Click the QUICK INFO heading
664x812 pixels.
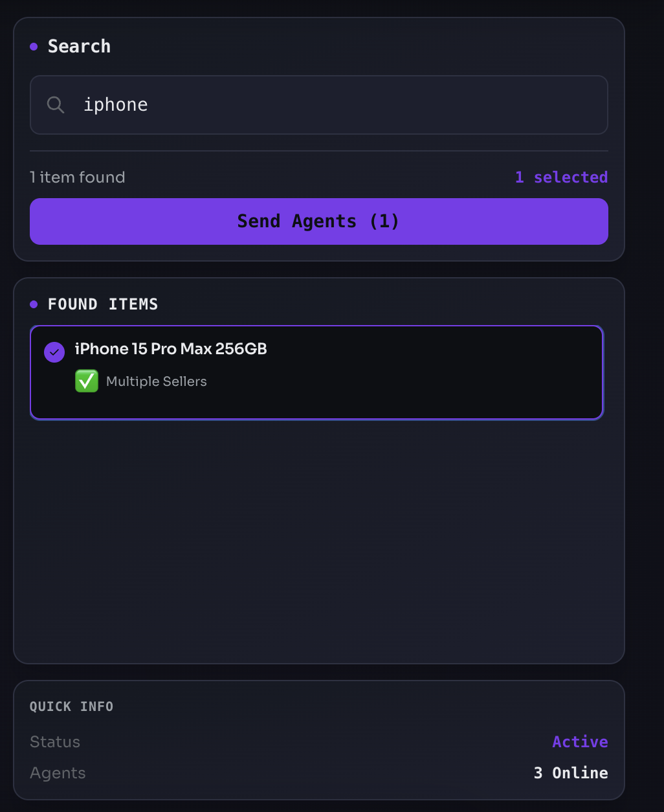point(71,706)
